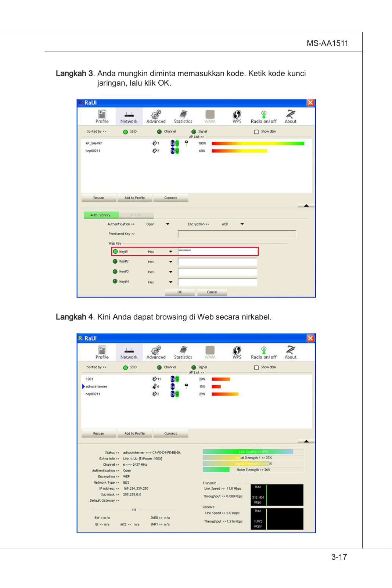Click key security icon of AP_54e497 row
The image size is (392, 588).
pyautogui.click(x=186, y=143)
